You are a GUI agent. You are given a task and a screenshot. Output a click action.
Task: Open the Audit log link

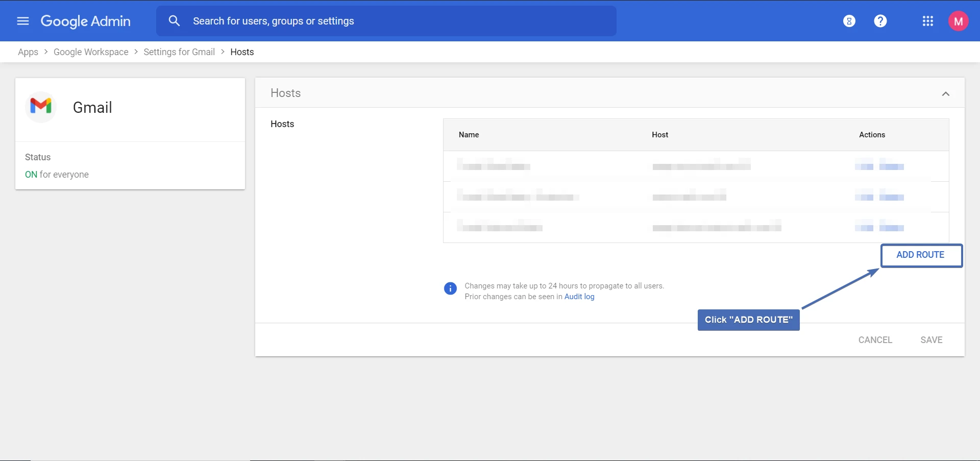click(579, 297)
